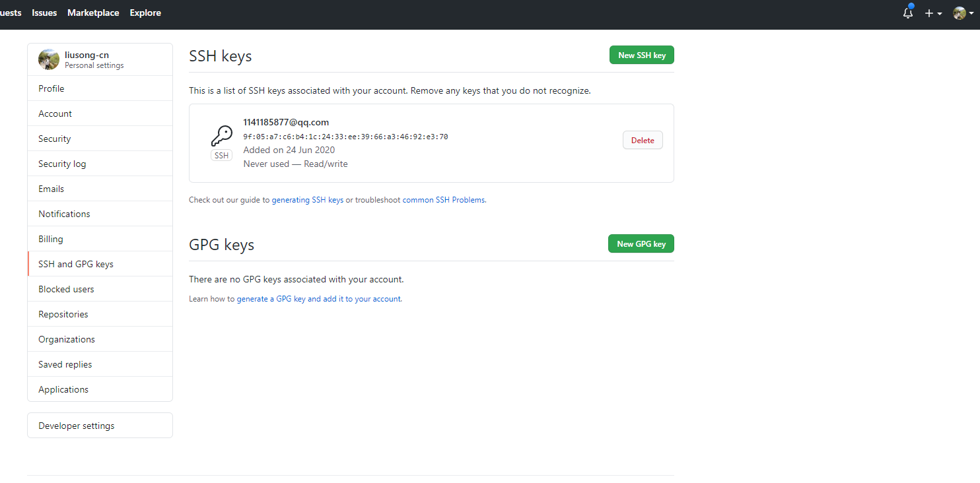Open Account settings in sidebar
980x483 pixels.
click(100, 113)
